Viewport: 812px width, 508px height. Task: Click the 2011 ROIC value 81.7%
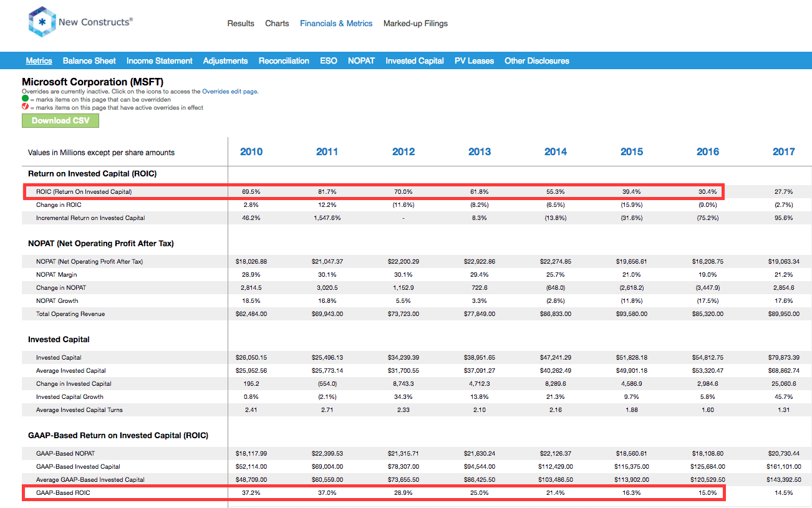327,192
